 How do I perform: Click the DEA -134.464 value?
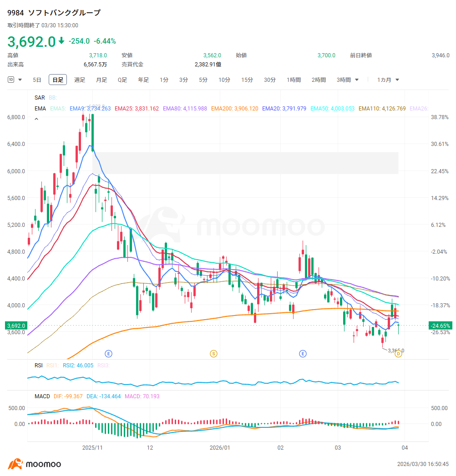coord(104,396)
